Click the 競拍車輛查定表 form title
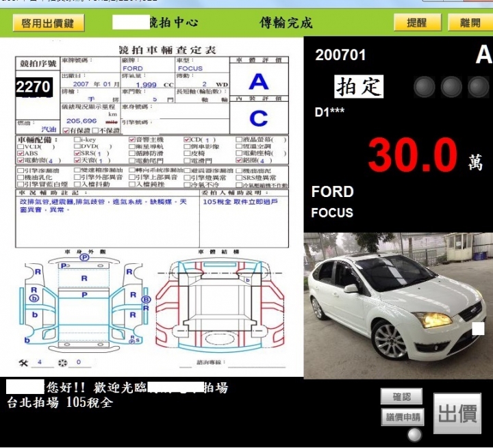The image size is (493, 448). coord(167,50)
